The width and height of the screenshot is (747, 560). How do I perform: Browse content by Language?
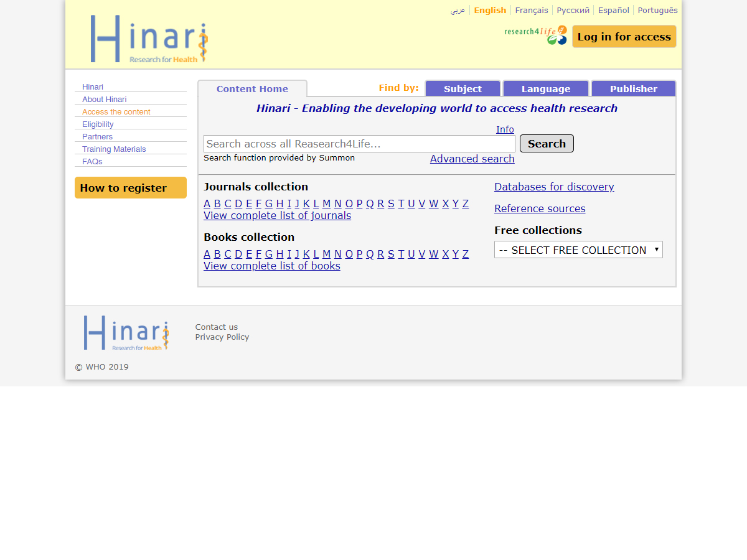tap(545, 88)
